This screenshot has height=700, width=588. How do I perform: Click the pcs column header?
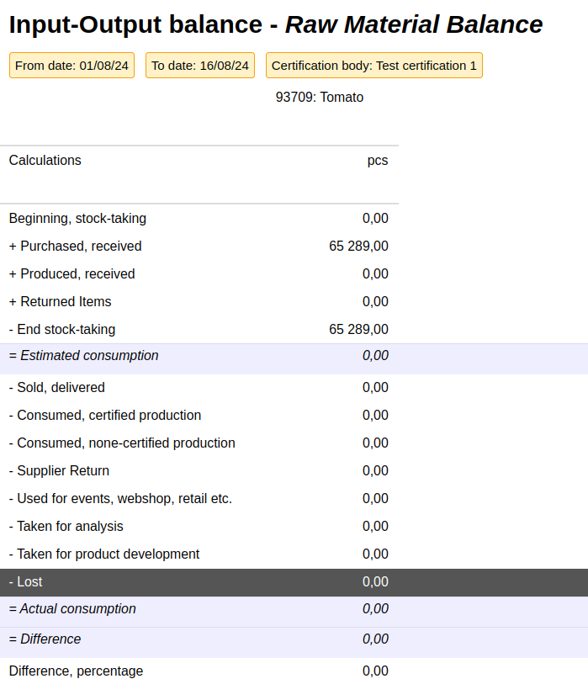tap(378, 161)
